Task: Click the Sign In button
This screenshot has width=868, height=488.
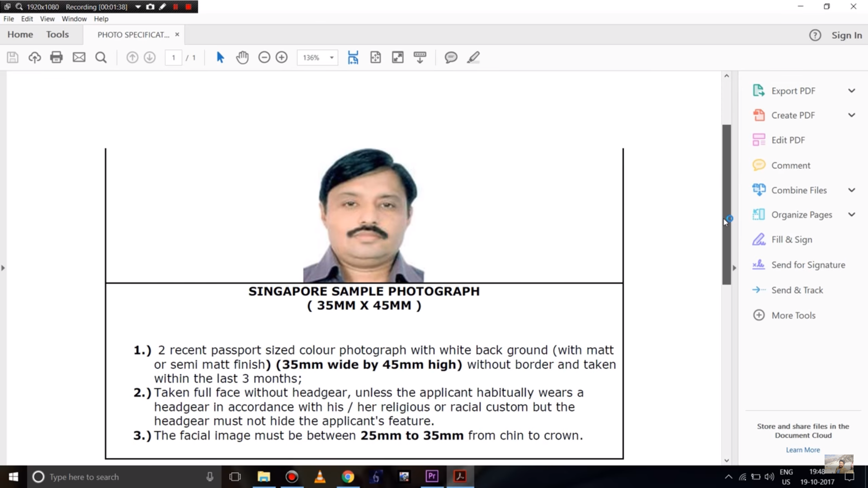Action: point(847,35)
